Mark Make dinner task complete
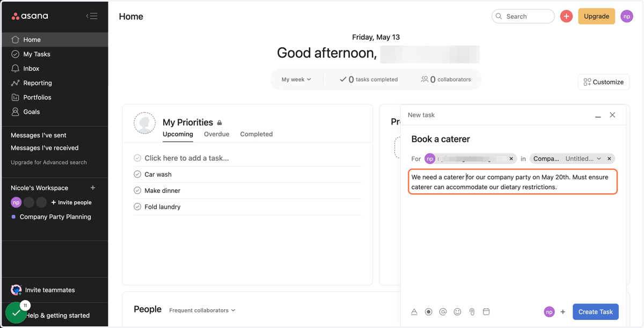644x328 pixels. (137, 190)
